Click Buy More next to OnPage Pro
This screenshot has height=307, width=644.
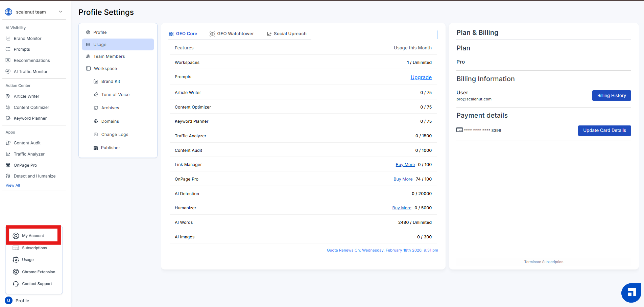(x=403, y=179)
